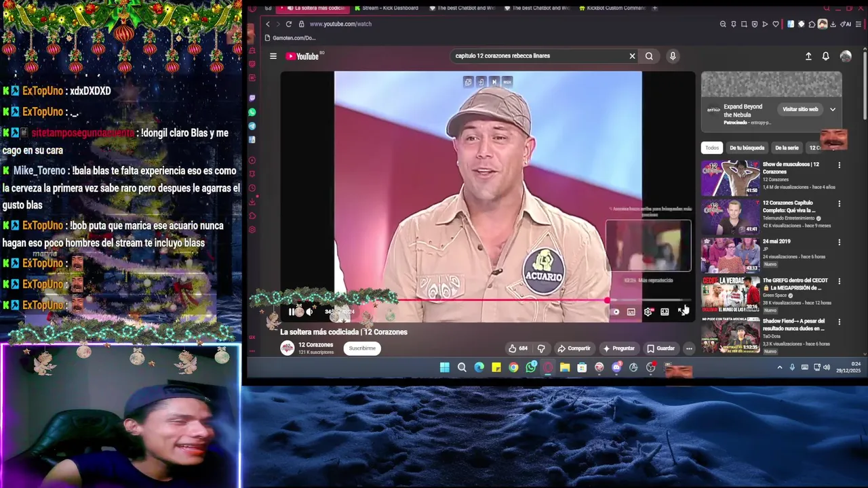Select the Todos filter chip
868x488 pixels.
click(712, 148)
